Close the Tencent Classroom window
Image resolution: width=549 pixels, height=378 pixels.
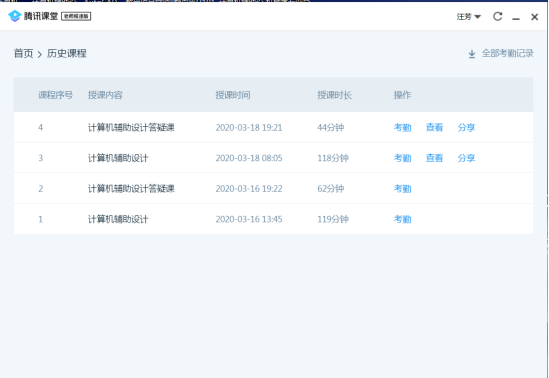[534, 17]
